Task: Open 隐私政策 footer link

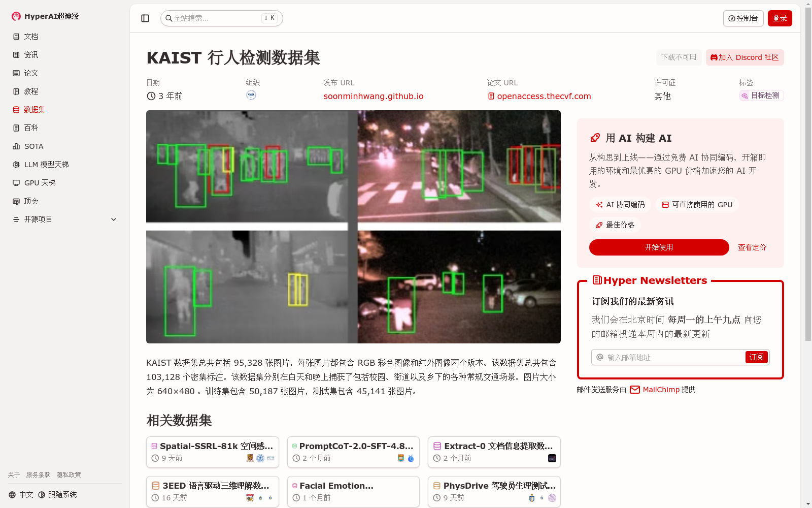Action: 69,475
